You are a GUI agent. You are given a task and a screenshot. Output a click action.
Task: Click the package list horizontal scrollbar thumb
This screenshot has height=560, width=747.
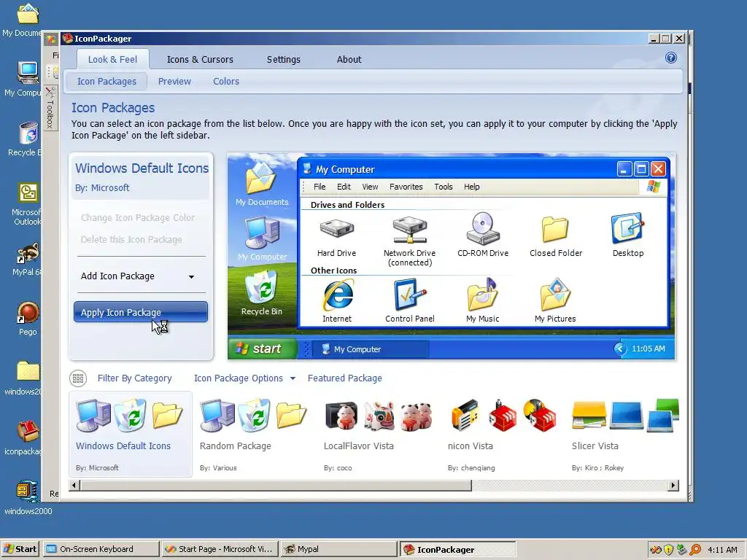276,486
